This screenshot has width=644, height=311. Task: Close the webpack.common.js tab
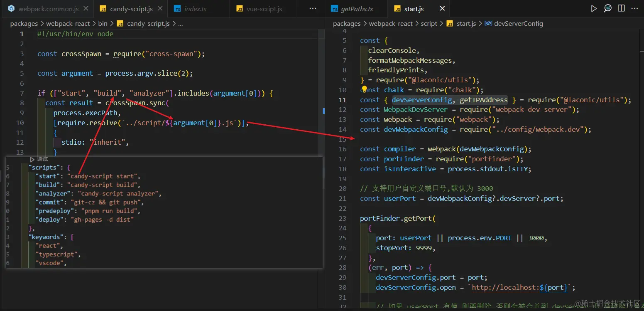tap(86, 9)
